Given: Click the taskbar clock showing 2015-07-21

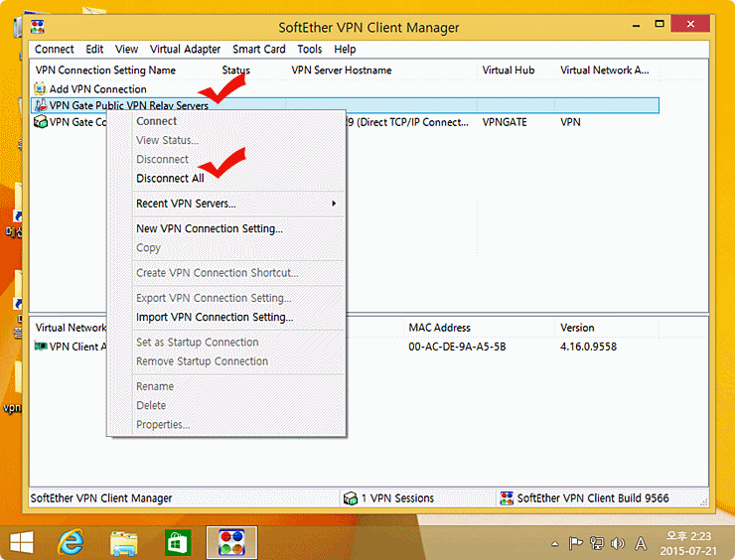Looking at the screenshot, I should [688, 543].
